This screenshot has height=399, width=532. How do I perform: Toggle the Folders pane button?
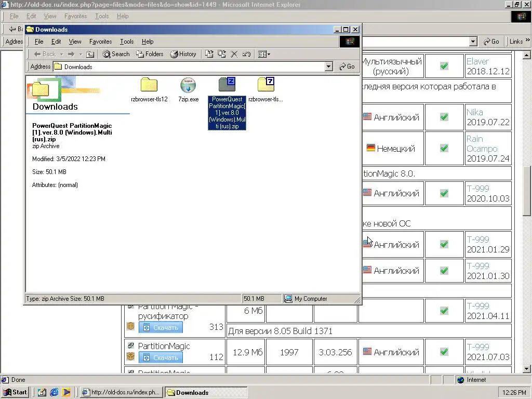coord(150,54)
